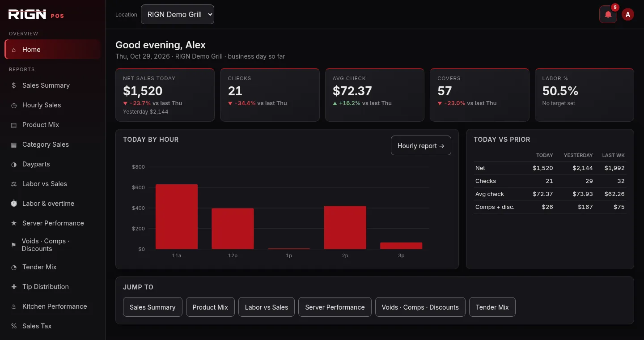
Task: Jump to Product Mix button
Action: point(210,307)
